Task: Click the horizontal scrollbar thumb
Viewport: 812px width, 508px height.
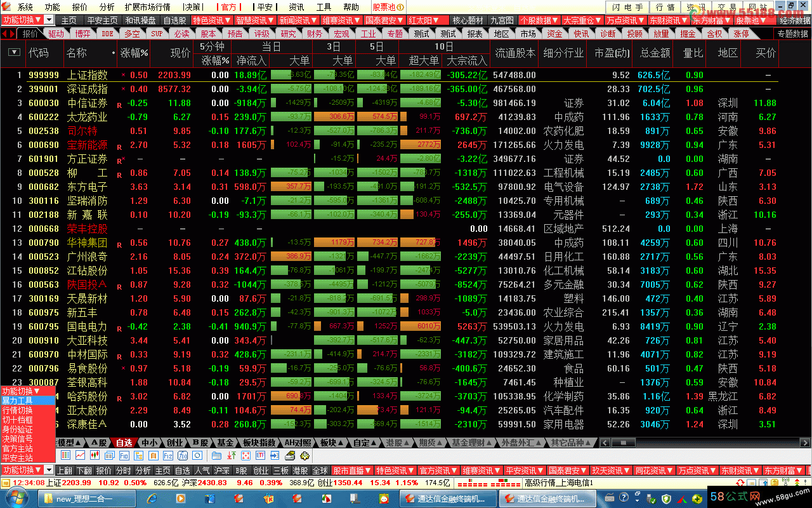Action: pos(624,443)
